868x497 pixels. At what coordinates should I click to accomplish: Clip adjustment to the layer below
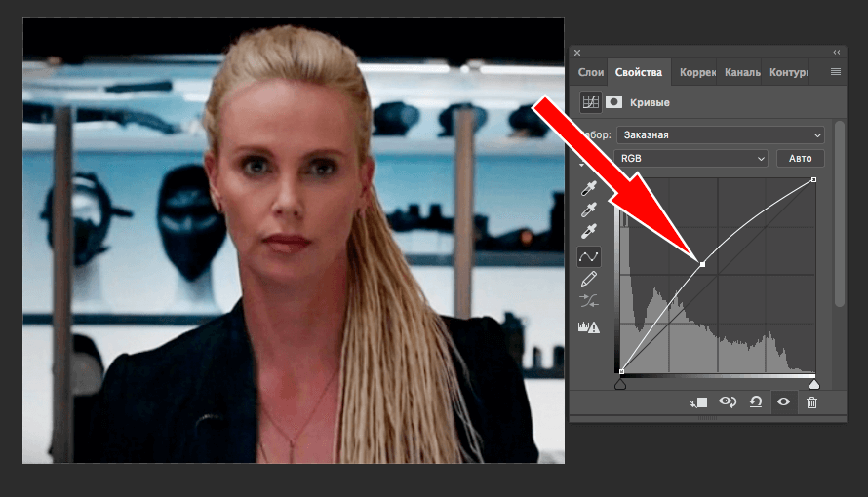(x=698, y=402)
